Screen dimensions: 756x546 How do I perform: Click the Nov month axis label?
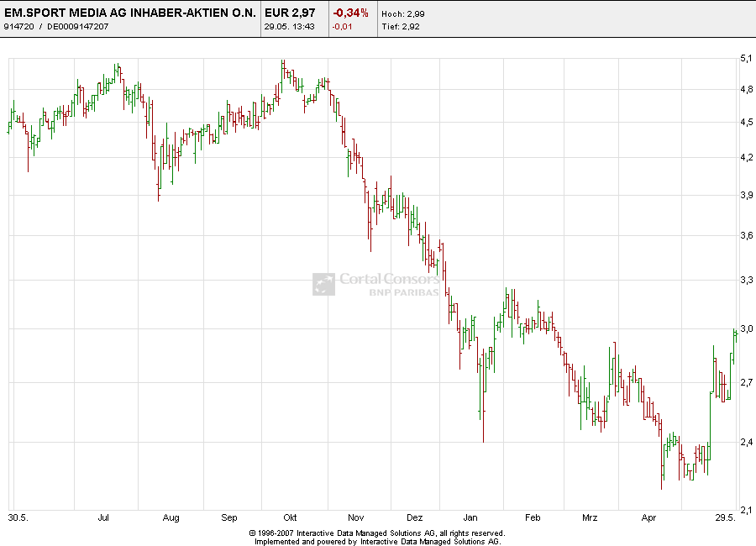(x=355, y=517)
